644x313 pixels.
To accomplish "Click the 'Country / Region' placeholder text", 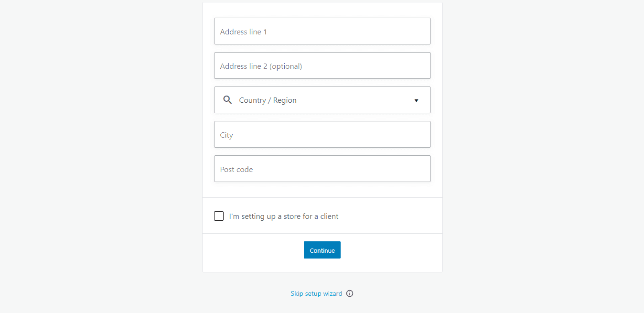I will pos(268,100).
